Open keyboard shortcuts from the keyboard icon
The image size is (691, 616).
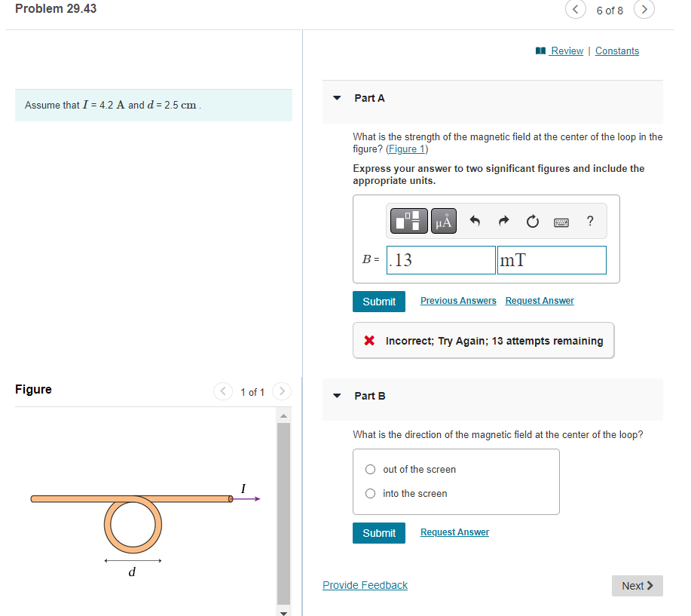point(561,220)
